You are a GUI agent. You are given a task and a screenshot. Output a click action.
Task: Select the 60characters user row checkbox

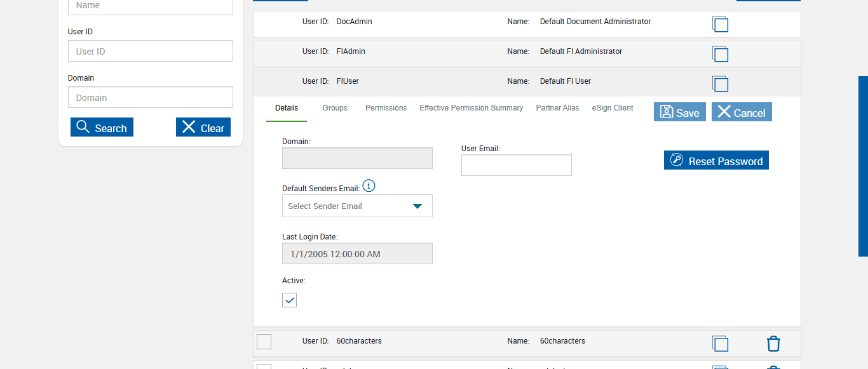[264, 342]
